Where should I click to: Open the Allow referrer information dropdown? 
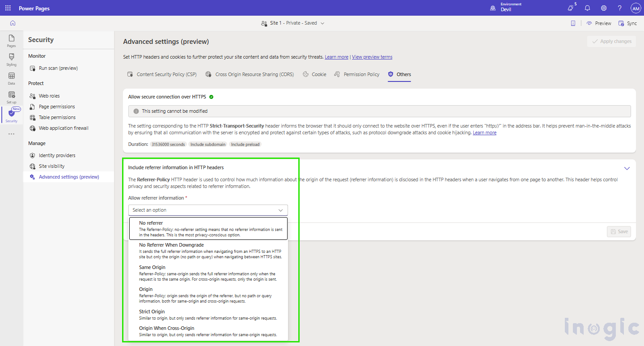(x=208, y=210)
